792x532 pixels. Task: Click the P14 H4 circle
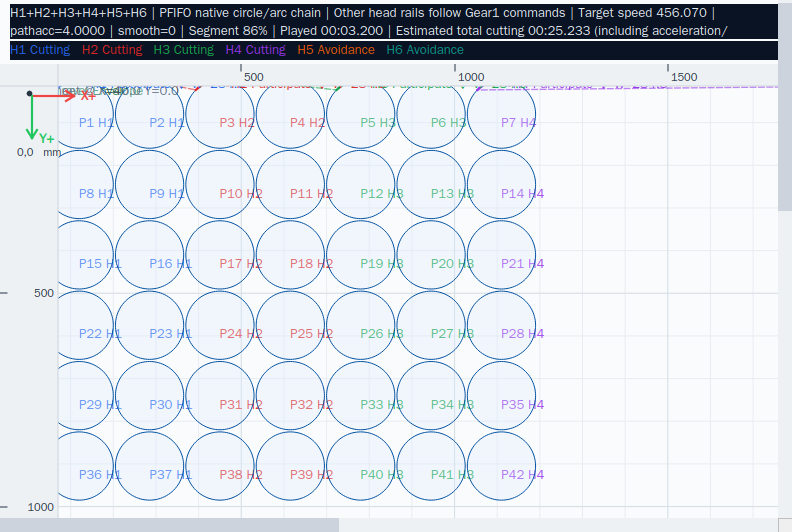502,184
